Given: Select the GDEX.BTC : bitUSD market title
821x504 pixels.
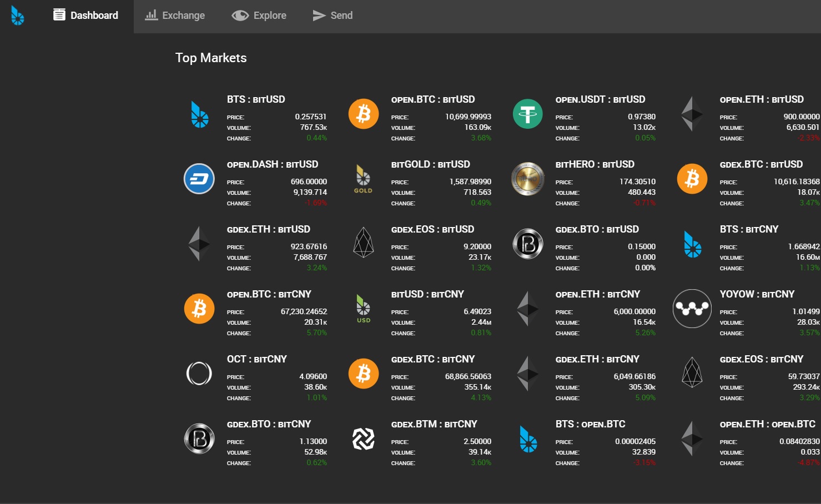Looking at the screenshot, I should 762,164.
